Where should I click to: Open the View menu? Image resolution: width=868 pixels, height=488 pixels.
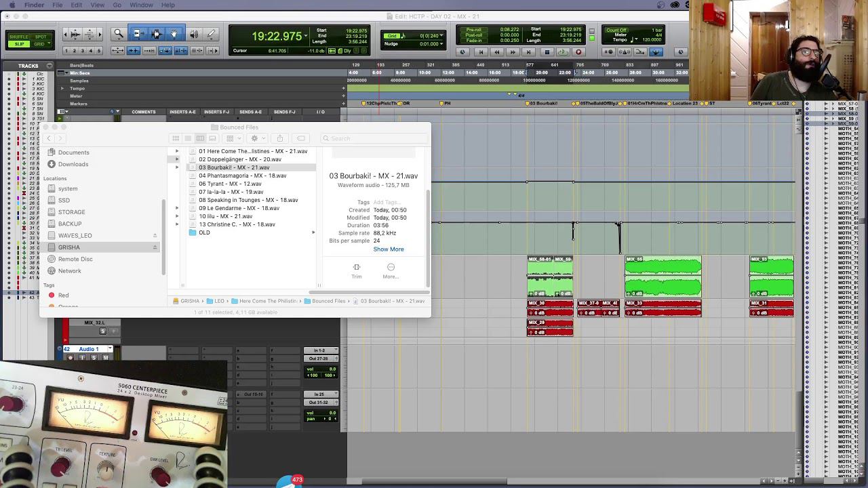pos(98,5)
